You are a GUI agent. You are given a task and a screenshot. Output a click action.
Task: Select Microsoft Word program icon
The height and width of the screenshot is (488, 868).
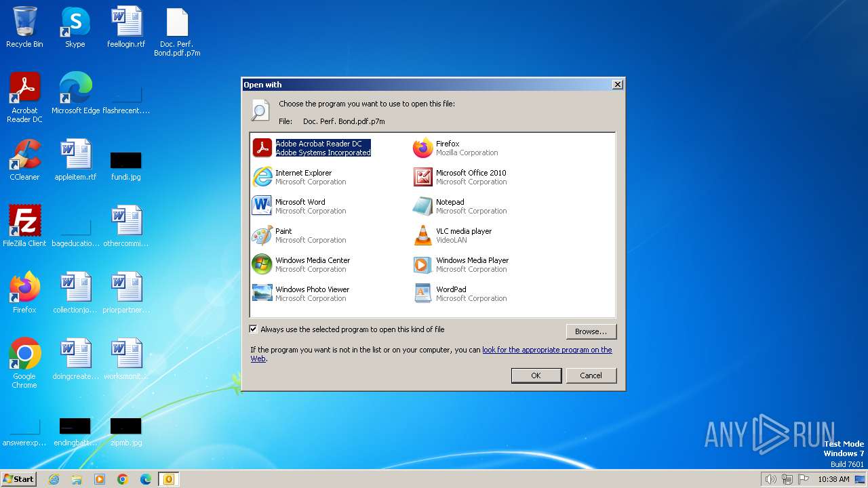262,206
